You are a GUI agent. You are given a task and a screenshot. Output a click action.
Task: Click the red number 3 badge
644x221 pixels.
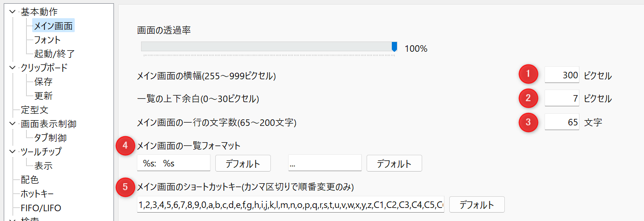tap(528, 123)
